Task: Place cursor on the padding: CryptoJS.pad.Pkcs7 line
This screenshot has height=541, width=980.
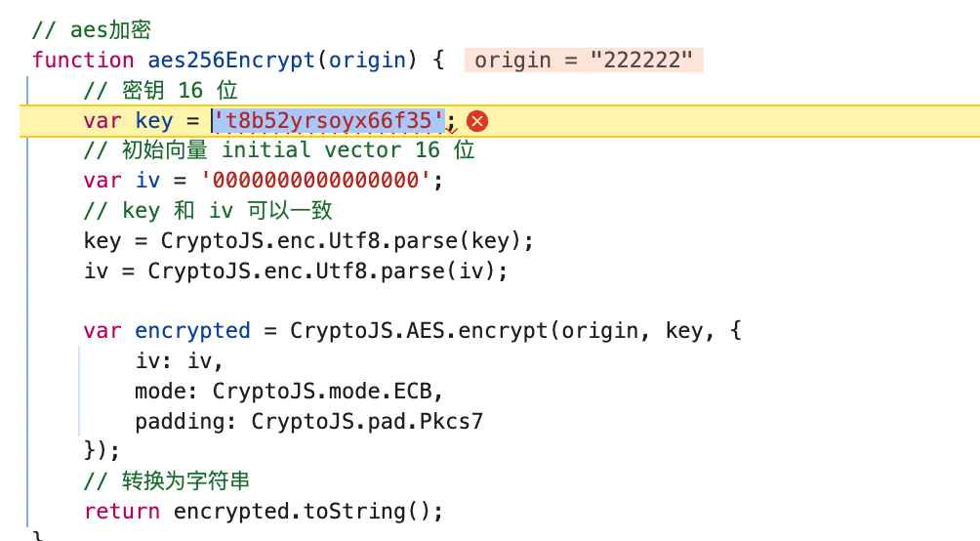Action: 308,422
